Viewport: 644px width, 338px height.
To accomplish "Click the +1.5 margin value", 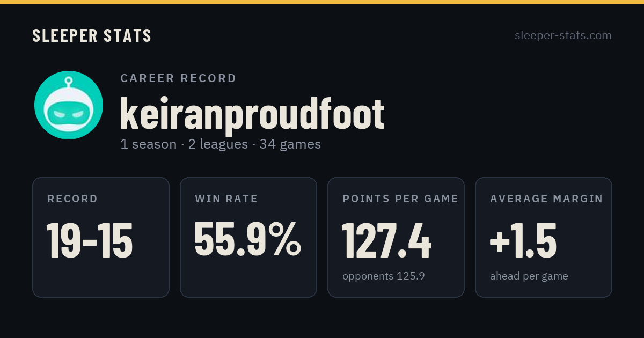I will click(523, 241).
